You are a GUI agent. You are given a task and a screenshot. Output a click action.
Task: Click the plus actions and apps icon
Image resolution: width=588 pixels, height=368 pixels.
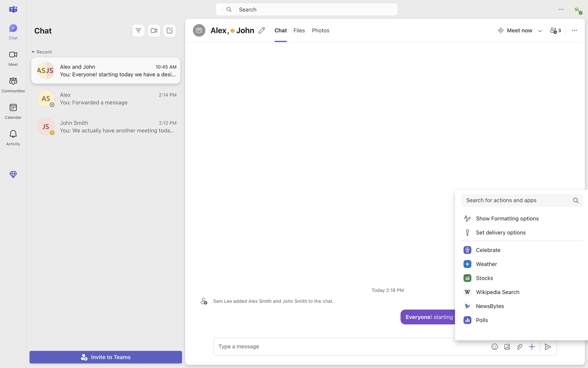pyautogui.click(x=532, y=347)
